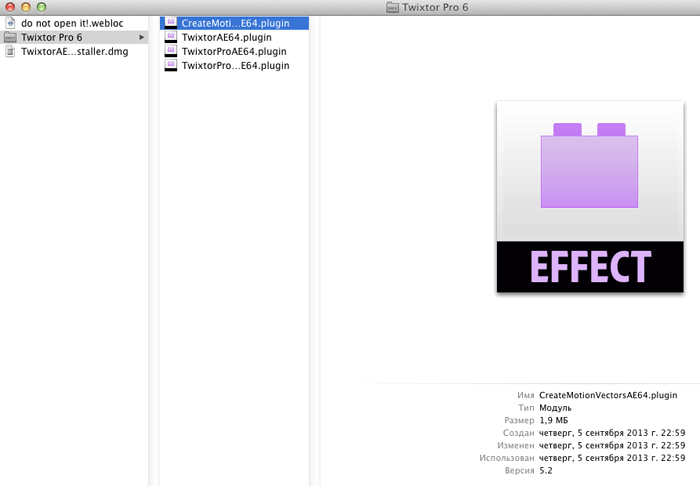Minimize the window with yellow button
This screenshot has height=486, width=700.
[x=26, y=7]
